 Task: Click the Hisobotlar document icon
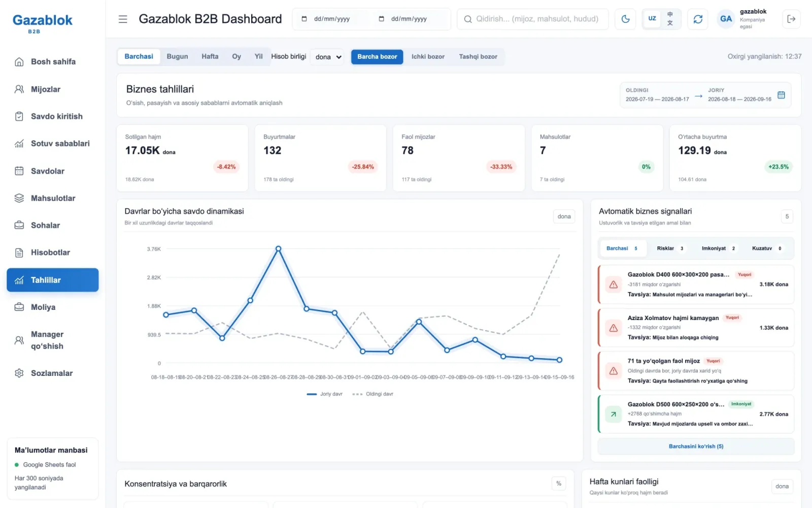[x=19, y=252]
